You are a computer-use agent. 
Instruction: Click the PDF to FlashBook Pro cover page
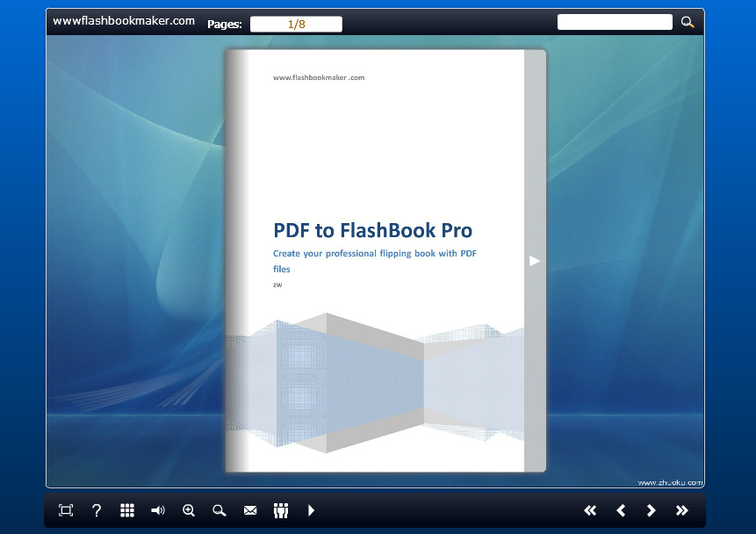click(x=375, y=261)
